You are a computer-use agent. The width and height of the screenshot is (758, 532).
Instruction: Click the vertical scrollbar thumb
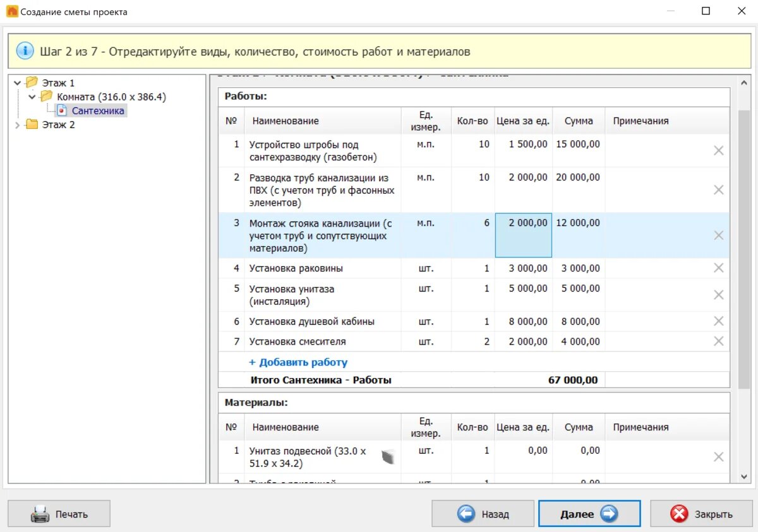(743, 248)
